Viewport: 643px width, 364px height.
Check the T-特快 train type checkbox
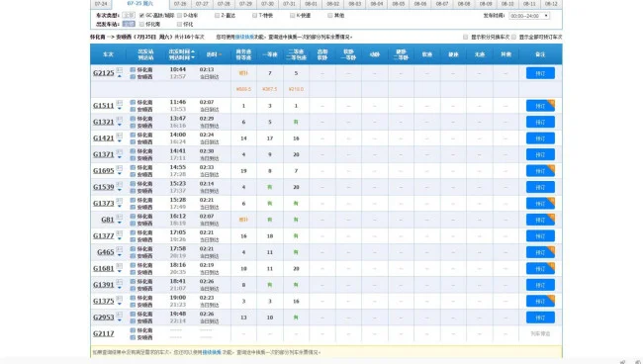click(x=254, y=15)
